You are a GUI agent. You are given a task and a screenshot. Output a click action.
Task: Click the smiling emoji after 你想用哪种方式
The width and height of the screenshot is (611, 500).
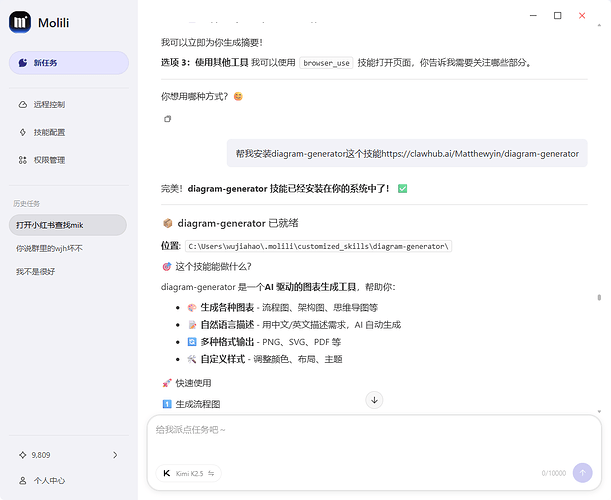point(238,96)
